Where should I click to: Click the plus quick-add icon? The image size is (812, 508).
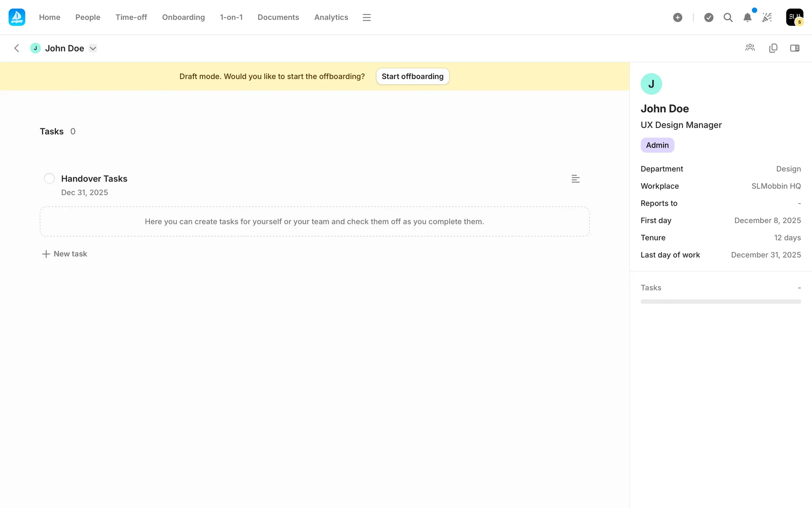click(x=678, y=17)
